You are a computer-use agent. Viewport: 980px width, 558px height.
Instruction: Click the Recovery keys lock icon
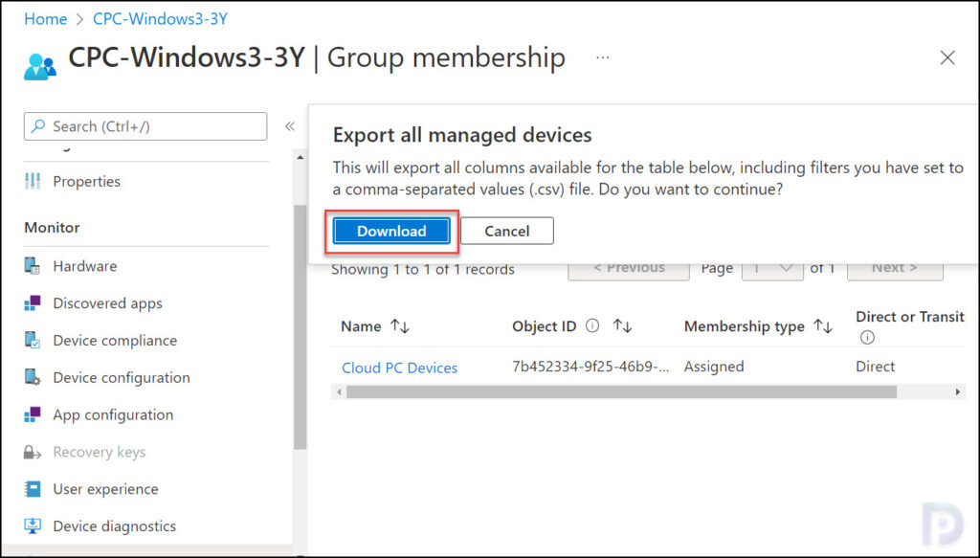tap(33, 452)
